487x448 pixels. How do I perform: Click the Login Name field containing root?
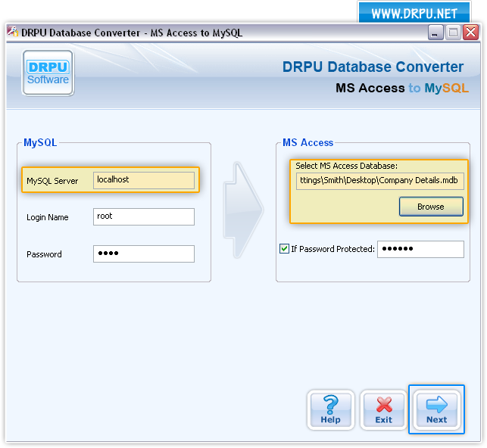pyautogui.click(x=144, y=216)
